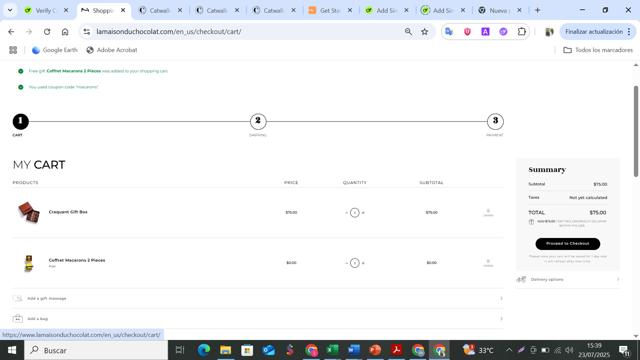Screen dimensions: 640x360
Task: Close the Get St tab
Action: pos(350,10)
